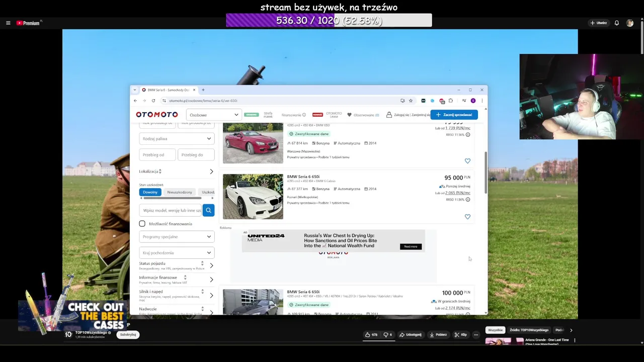This screenshot has height=362, width=644.
Task: Click the YouTube Premium logo
Action: click(x=28, y=23)
